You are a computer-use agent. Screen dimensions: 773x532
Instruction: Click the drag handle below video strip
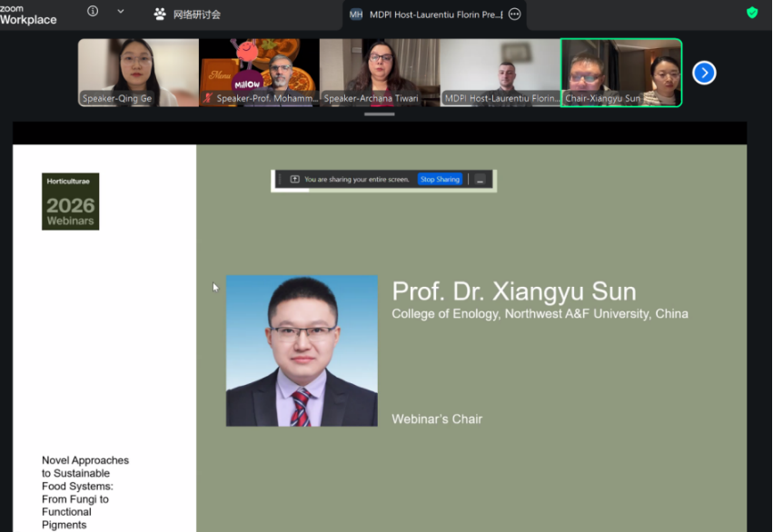[x=380, y=114]
